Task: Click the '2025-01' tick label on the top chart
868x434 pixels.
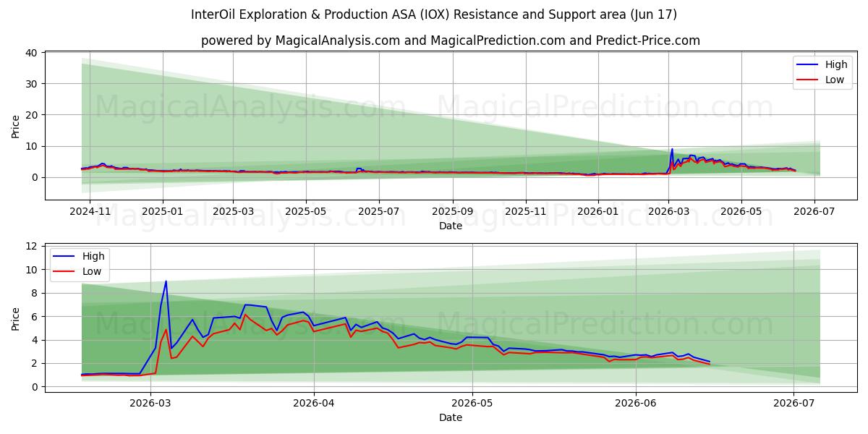Action: [162, 212]
